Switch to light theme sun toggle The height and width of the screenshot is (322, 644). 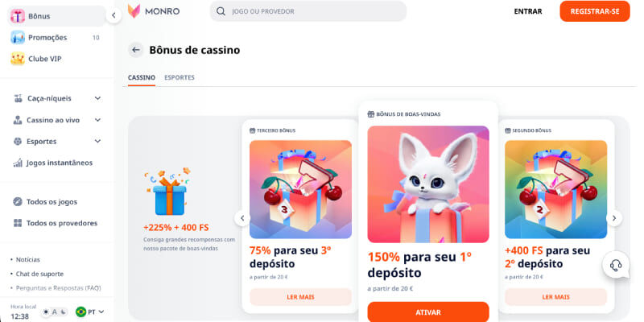46,312
